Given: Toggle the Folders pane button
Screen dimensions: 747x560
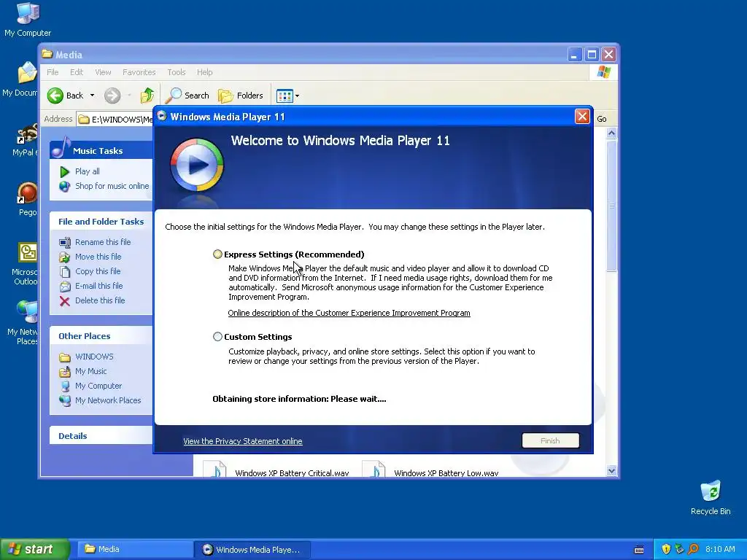Looking at the screenshot, I should pyautogui.click(x=241, y=96).
